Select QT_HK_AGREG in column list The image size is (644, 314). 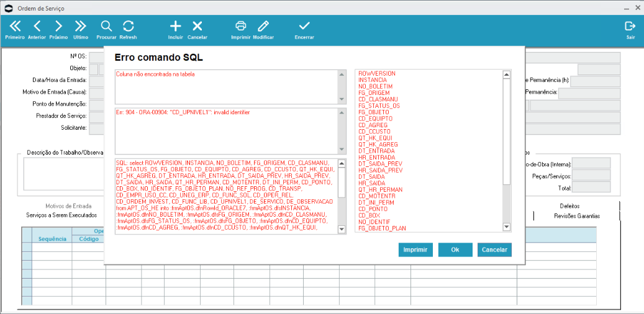coord(378,145)
